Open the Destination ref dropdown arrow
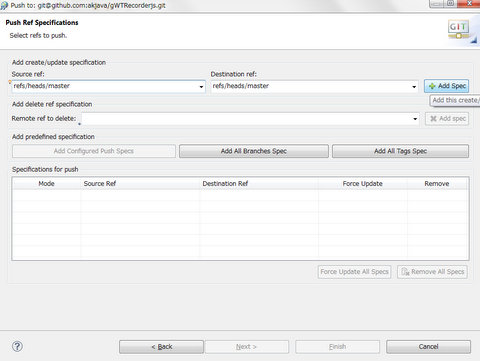This screenshot has width=480, height=361. point(414,87)
